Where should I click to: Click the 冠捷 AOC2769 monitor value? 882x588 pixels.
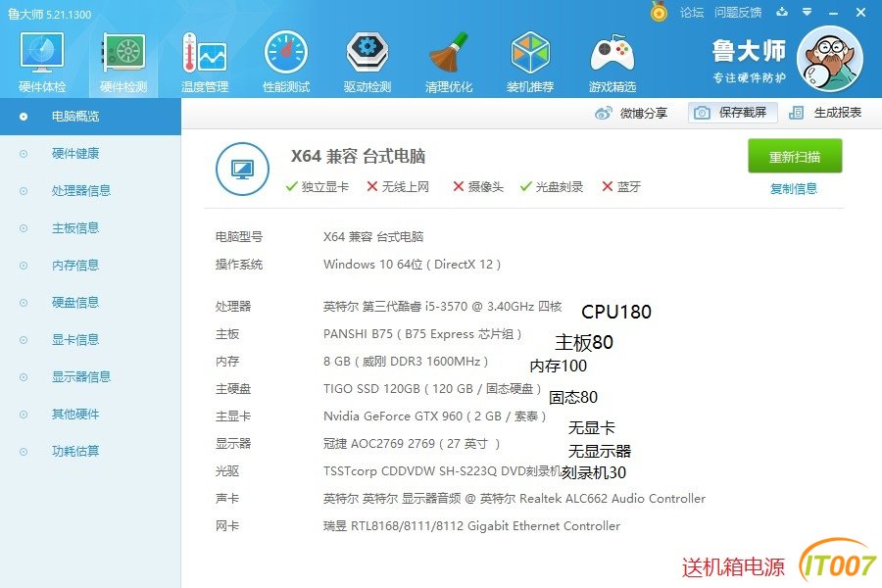[412, 444]
